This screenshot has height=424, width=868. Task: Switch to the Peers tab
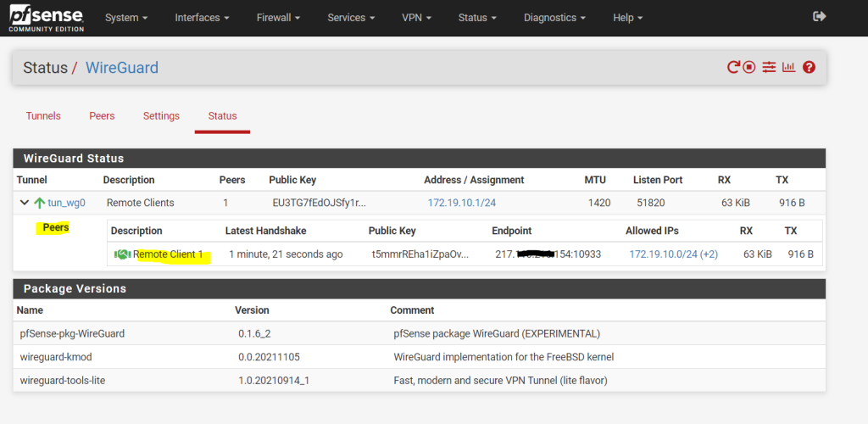coord(102,116)
